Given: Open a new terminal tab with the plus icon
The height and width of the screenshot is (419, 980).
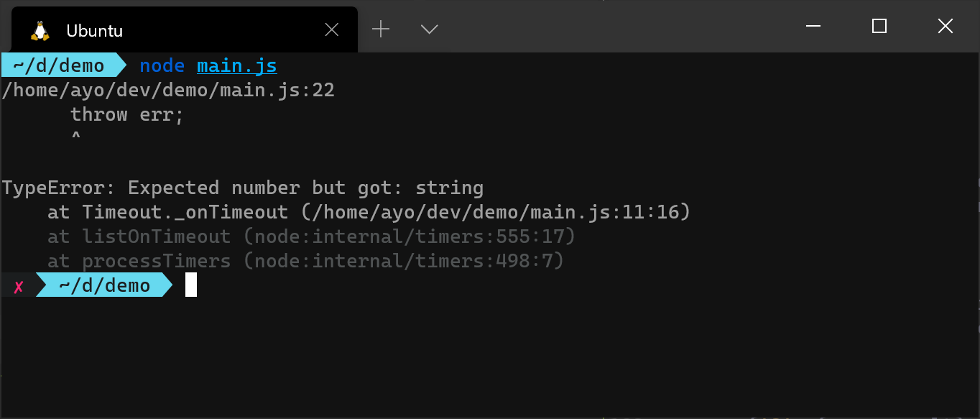Looking at the screenshot, I should click(x=380, y=29).
